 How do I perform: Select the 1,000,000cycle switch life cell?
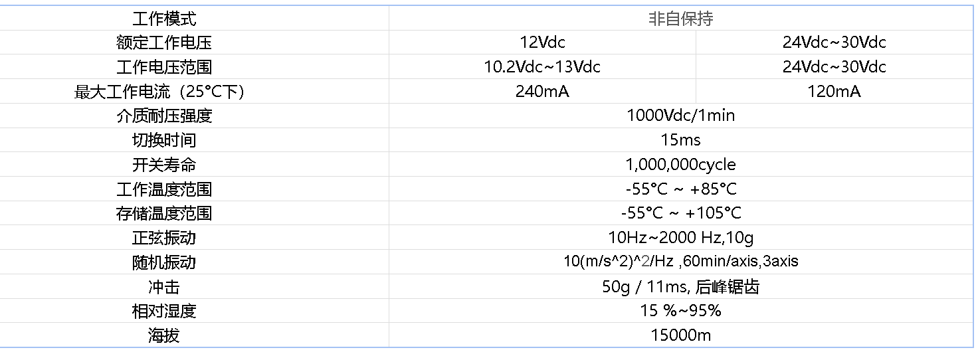[681, 165]
